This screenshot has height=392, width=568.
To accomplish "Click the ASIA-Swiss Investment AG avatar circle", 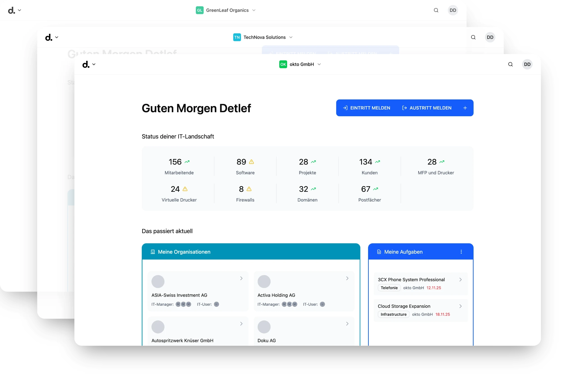I will 158,281.
